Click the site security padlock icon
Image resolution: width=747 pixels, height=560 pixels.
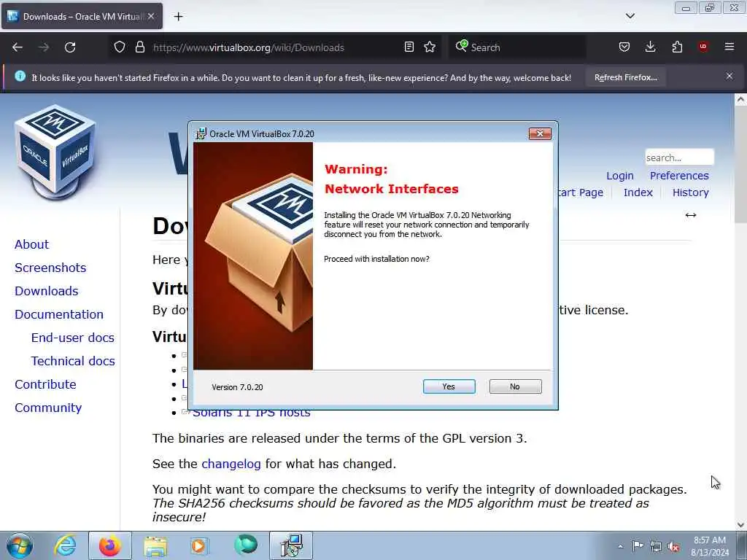coord(139,47)
